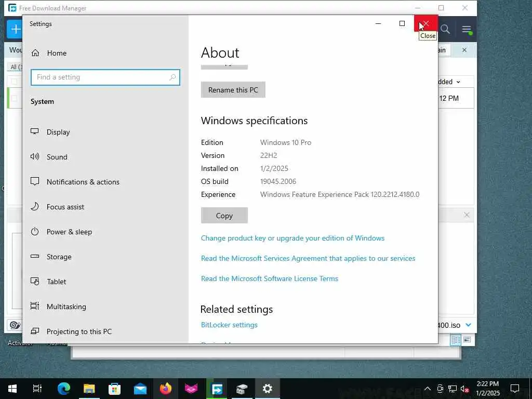Read the Microsoft Services Agreement link

point(308,259)
